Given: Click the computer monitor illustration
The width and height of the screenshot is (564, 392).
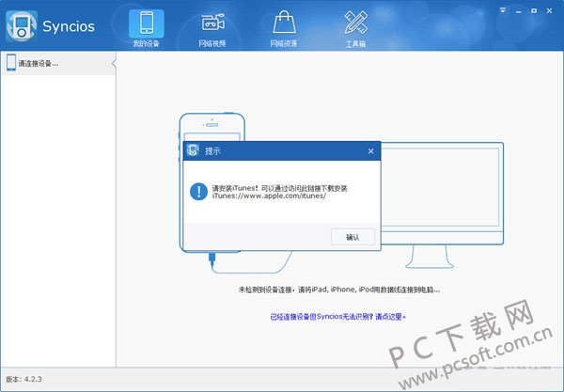Looking at the screenshot, I should click(x=442, y=205).
